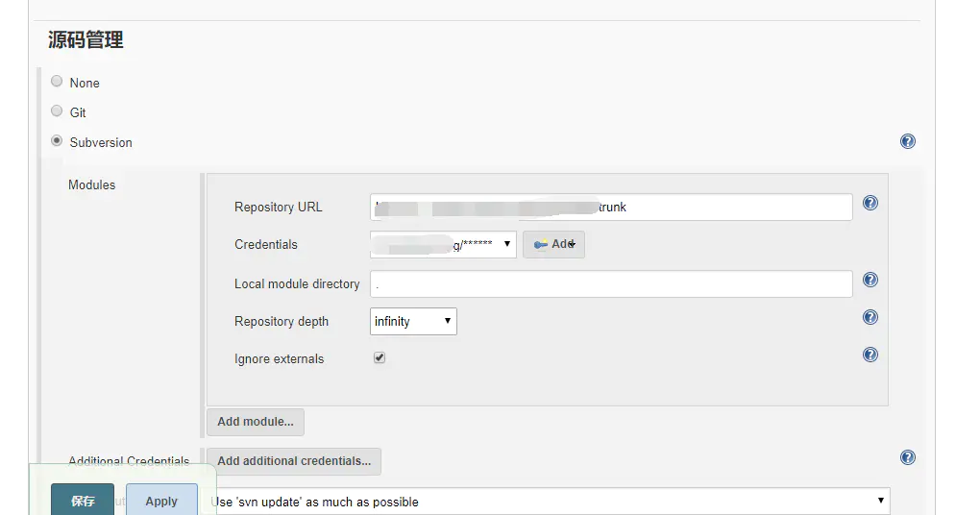This screenshot has height=515, width=980.
Task: Click the Local module directory label
Action: pyautogui.click(x=297, y=283)
